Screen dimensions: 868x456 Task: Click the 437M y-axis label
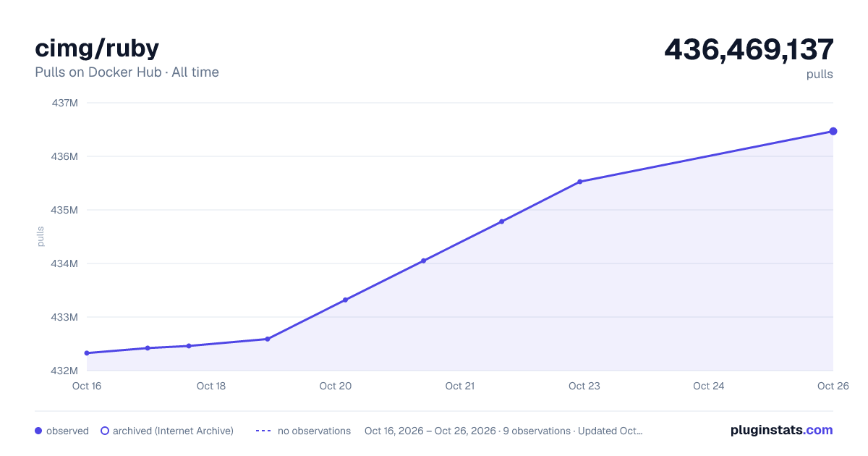[64, 103]
